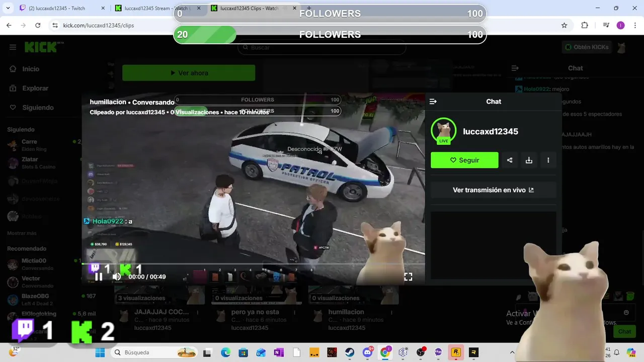
Task: Open clip popup more options menu
Action: (x=548, y=160)
